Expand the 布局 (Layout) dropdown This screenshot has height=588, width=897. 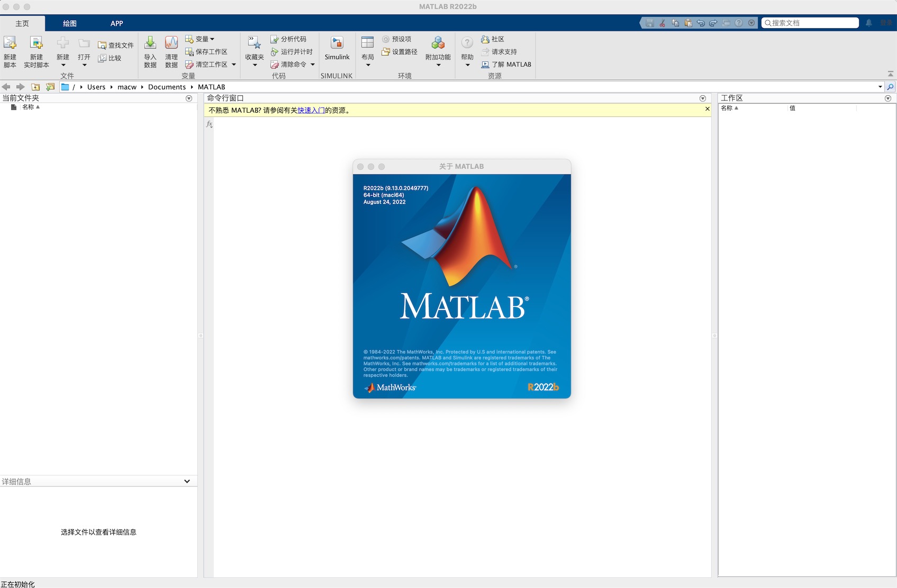pyautogui.click(x=368, y=65)
